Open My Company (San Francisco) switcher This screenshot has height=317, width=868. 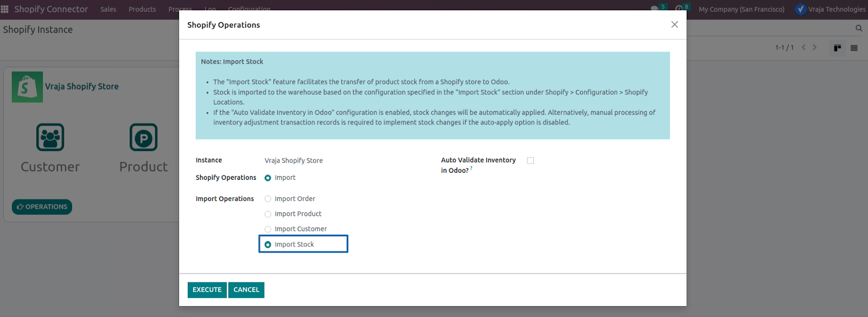[x=742, y=9]
